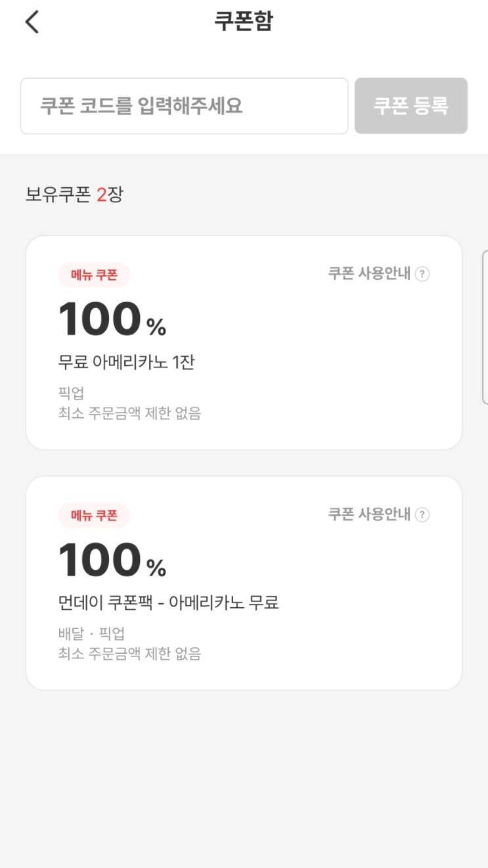Tap the 쿠폰함 page title
Image resolution: width=488 pixels, height=868 pixels.
244,22
